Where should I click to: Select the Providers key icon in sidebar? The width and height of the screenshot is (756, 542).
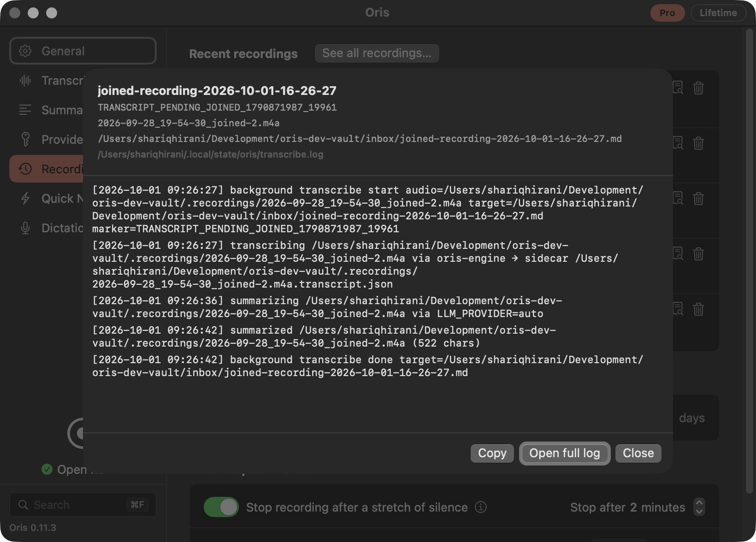click(x=25, y=139)
